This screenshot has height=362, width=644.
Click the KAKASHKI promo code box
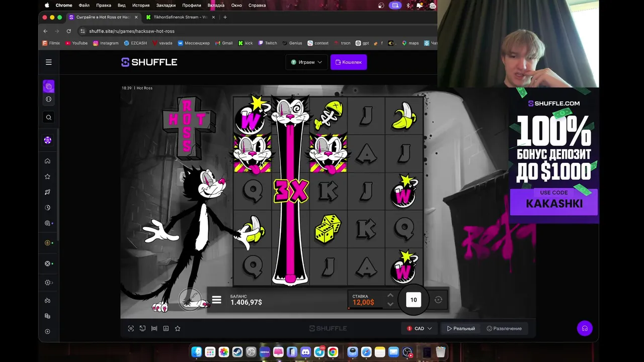pyautogui.click(x=554, y=202)
